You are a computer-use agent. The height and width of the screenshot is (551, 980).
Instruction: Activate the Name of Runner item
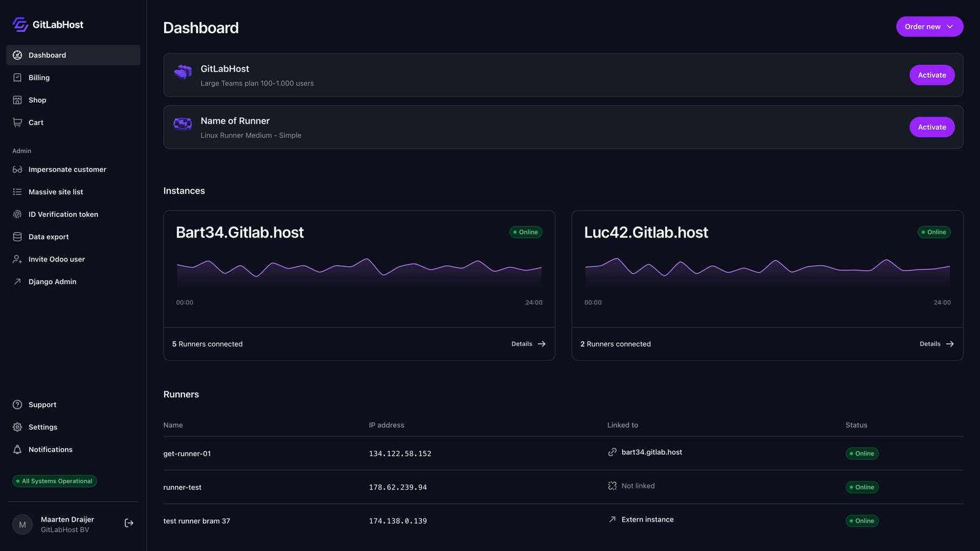[932, 127]
